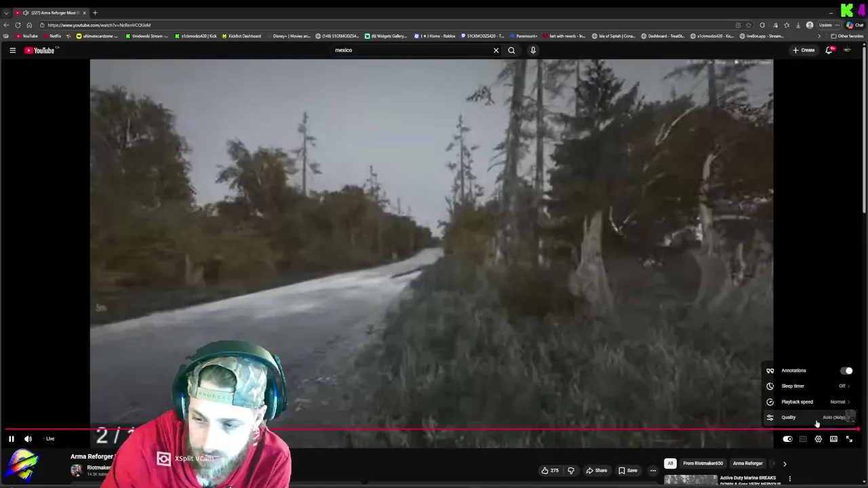Open options for Active Duty Marine video
The width and height of the screenshot is (868, 488).
[x=789, y=479]
